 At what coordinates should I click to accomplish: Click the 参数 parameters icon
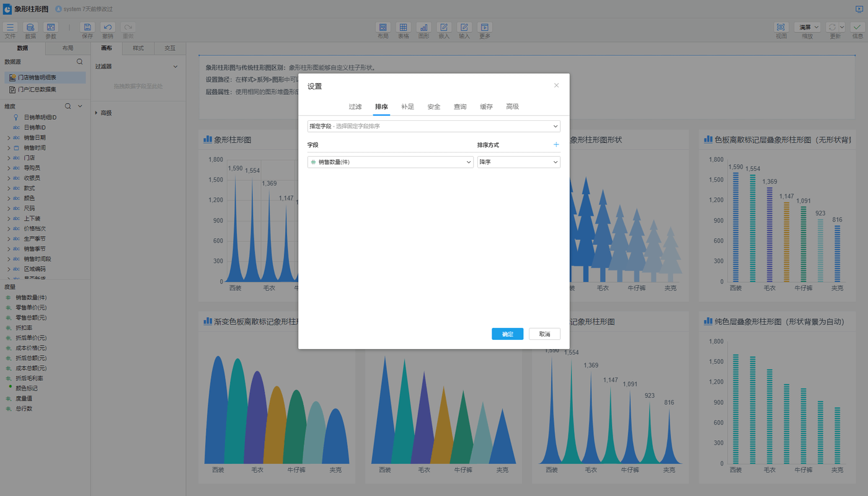click(51, 28)
